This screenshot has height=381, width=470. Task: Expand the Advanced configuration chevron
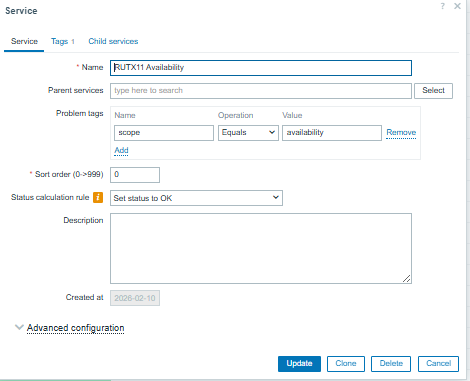(19, 327)
